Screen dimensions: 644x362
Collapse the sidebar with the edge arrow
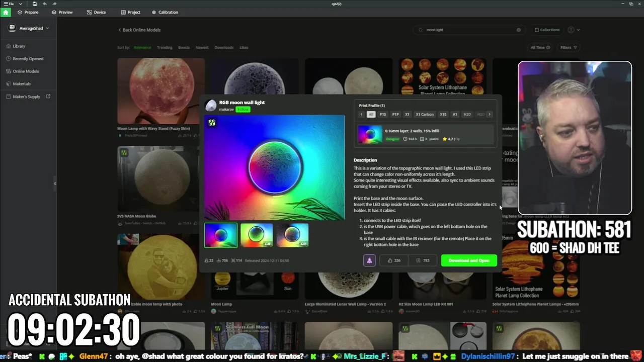tap(55, 184)
